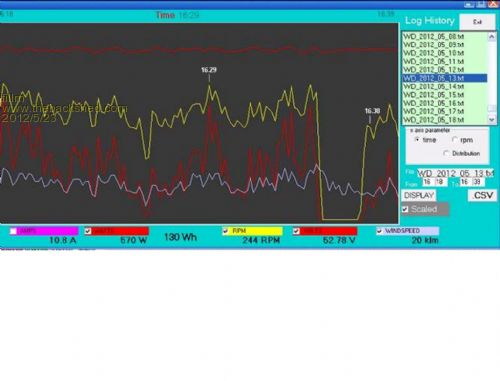Click the File name input field

[x=455, y=173]
